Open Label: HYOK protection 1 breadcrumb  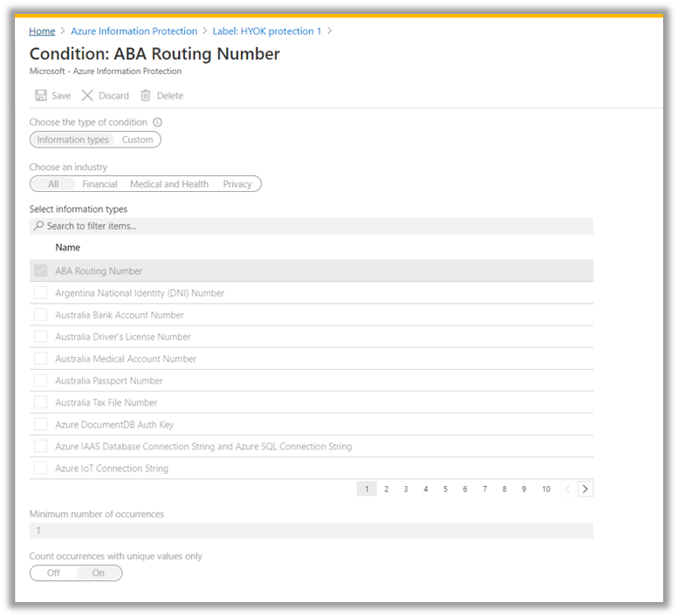coord(267,31)
